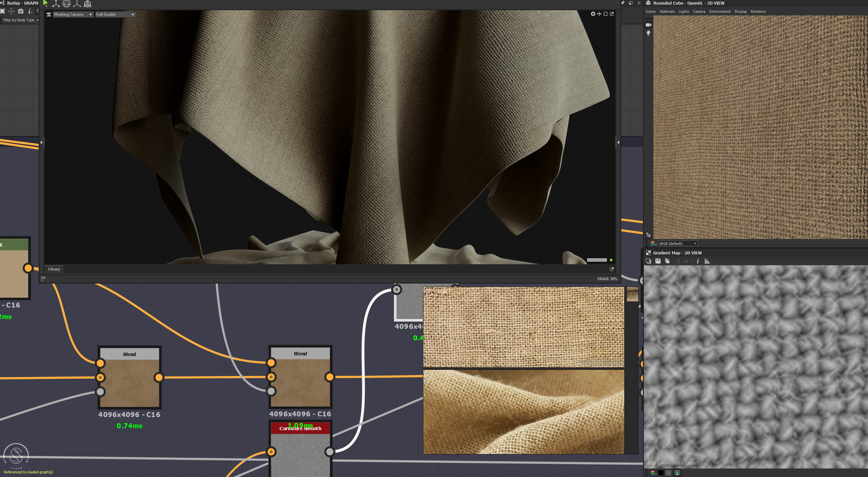The height and width of the screenshot is (477, 868).
Task: Open viewport settings gear icon
Action: (593, 14)
